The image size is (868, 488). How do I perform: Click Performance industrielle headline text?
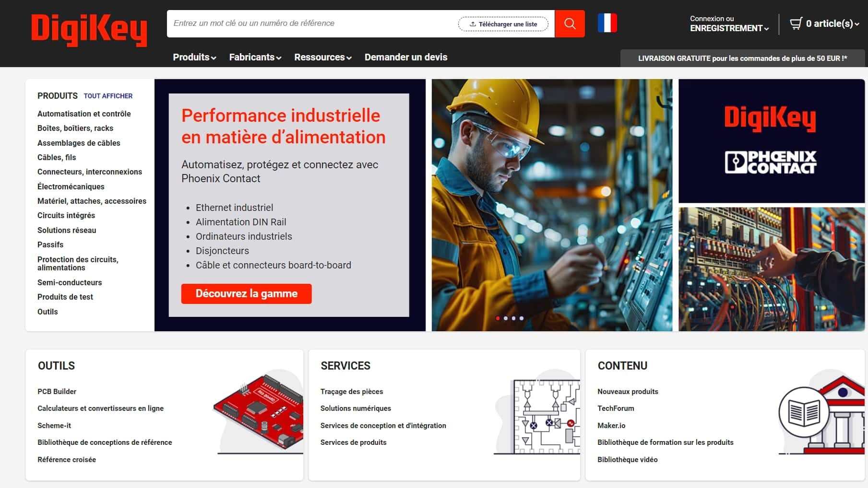point(283,126)
